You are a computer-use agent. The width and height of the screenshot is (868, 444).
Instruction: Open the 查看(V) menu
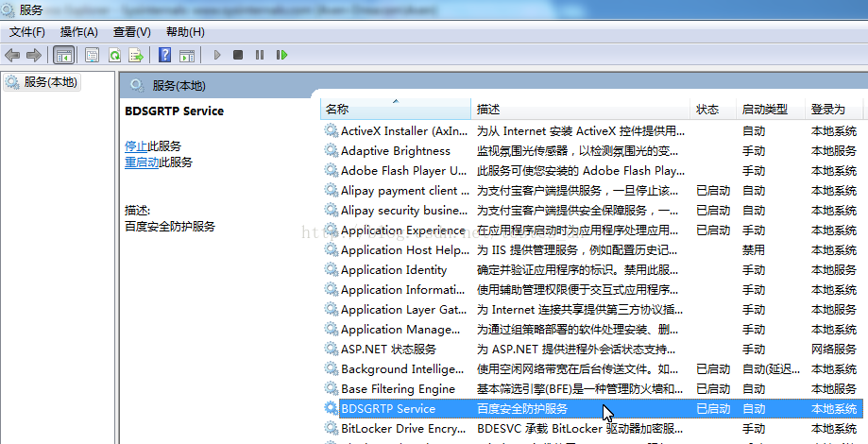tap(131, 32)
